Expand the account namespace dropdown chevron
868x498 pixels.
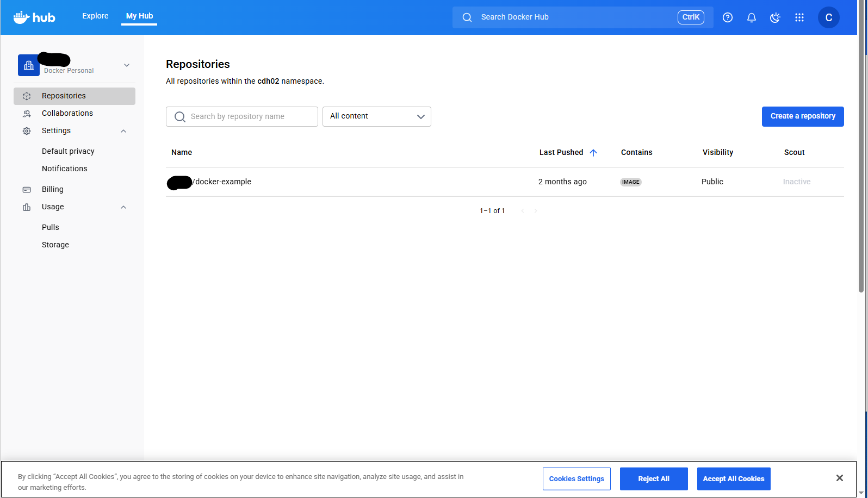pyautogui.click(x=127, y=65)
